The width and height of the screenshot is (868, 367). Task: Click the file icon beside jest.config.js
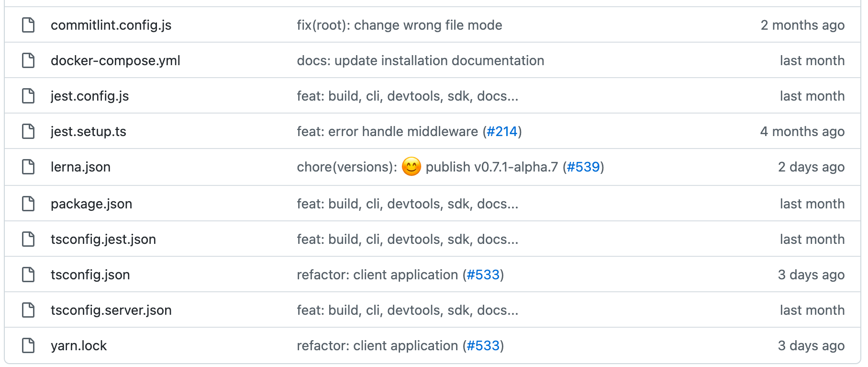tap(28, 95)
